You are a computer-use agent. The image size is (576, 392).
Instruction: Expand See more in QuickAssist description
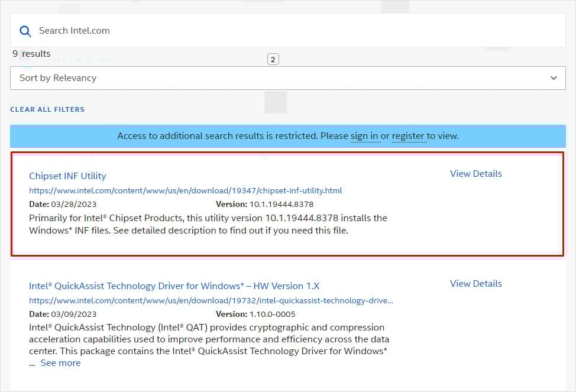(60, 363)
